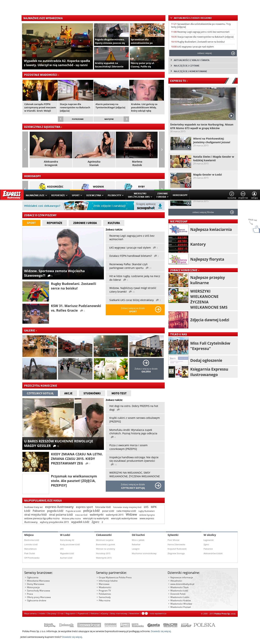This screenshot has width=260, height=644.
Task: Click the Express Ilustrowany logo
Action: 12,195
